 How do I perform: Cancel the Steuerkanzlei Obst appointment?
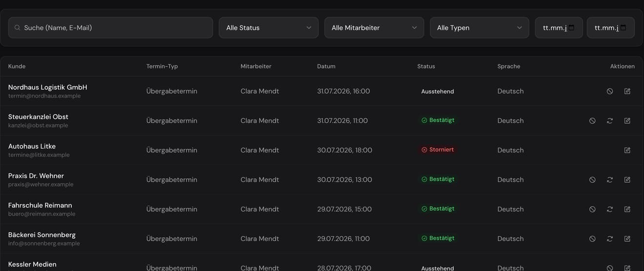pos(592,120)
